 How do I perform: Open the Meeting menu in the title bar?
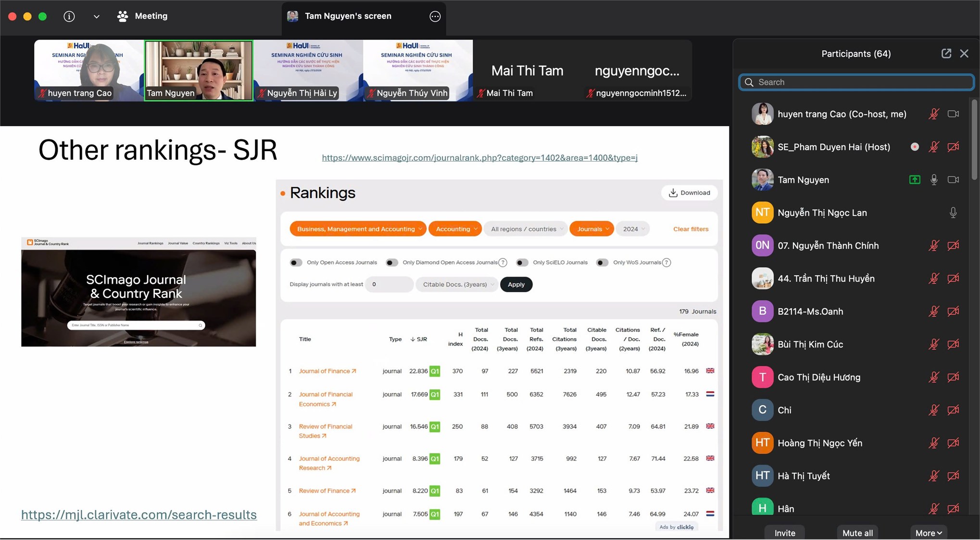[x=143, y=16]
